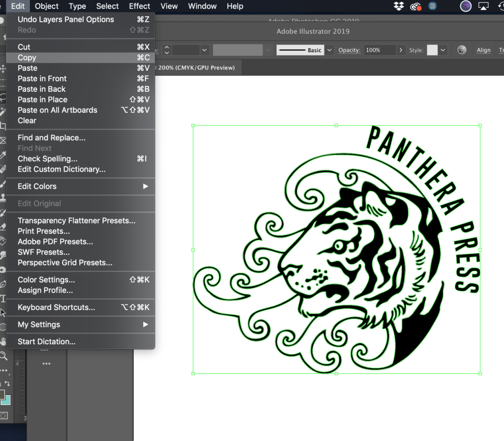This screenshot has width=504, height=441.
Task: Click the graphic Style swatch
Action: (432, 50)
